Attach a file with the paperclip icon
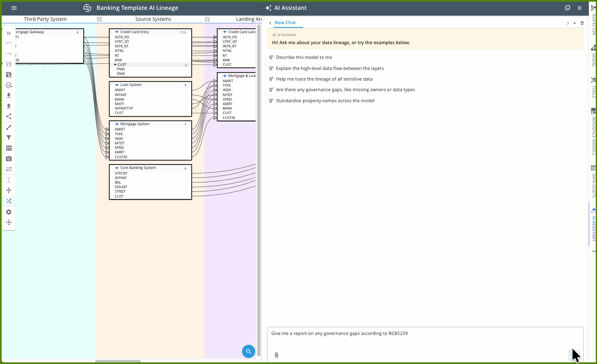Image resolution: width=597 pixels, height=364 pixels. 276,355
